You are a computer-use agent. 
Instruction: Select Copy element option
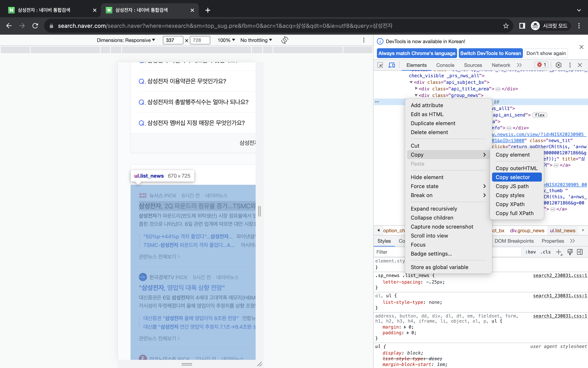click(517, 155)
